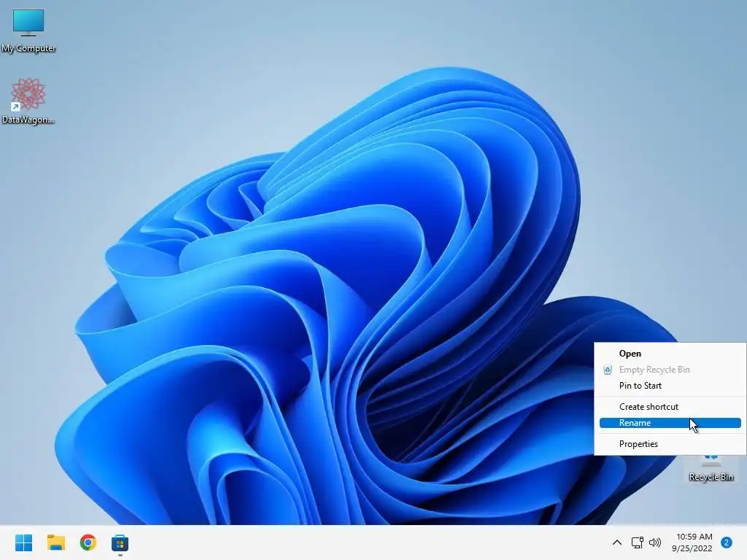Open the network status tray icon
This screenshot has height=560, width=747.
637,542
